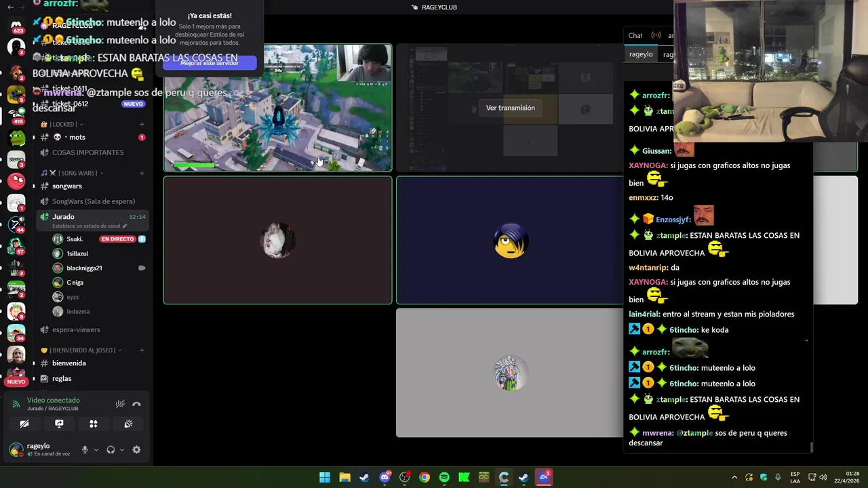Switch to the Chat tab
Screen dimensions: 868x488
pos(635,35)
